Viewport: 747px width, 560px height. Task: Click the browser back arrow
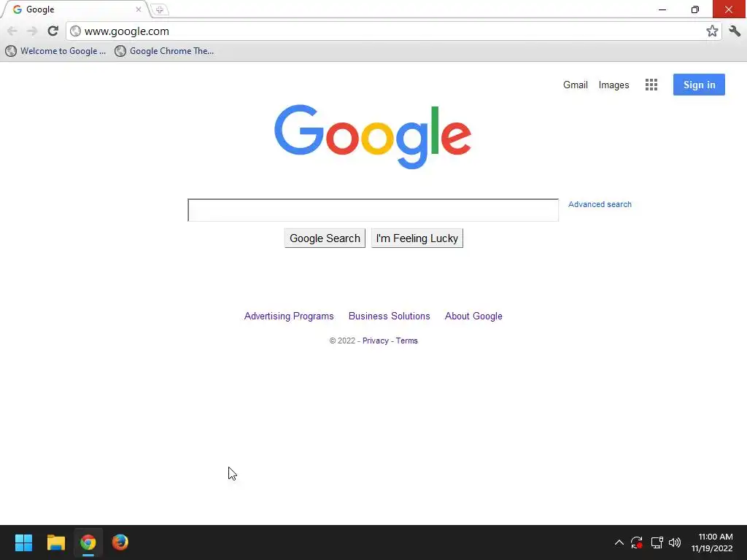click(12, 31)
